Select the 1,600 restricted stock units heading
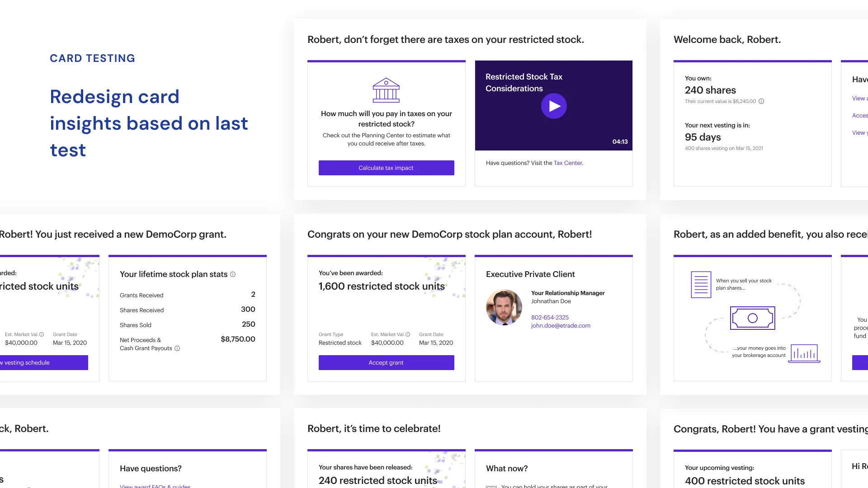Viewport: 868px width, 488px height. [382, 286]
